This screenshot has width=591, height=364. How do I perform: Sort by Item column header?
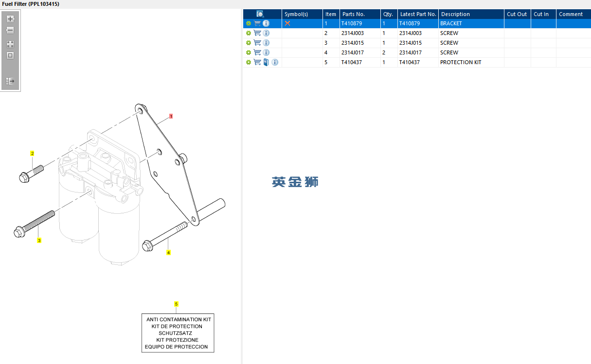click(x=331, y=14)
